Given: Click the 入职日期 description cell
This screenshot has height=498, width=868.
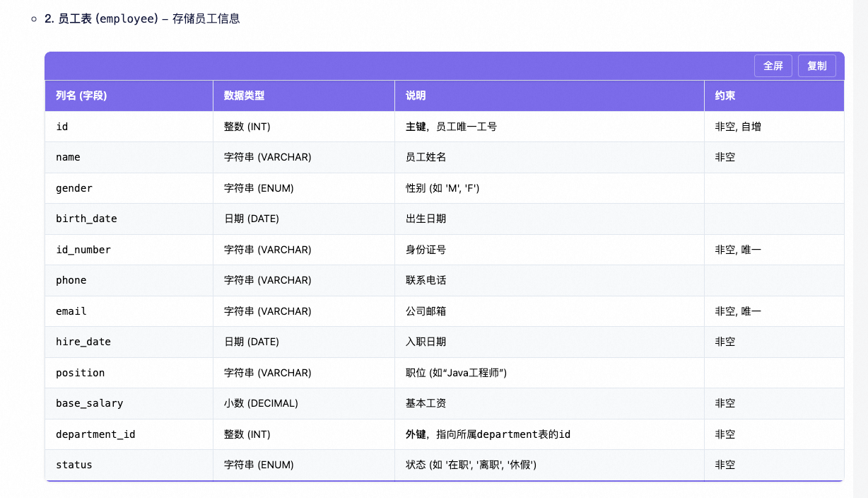Looking at the screenshot, I should tap(549, 342).
